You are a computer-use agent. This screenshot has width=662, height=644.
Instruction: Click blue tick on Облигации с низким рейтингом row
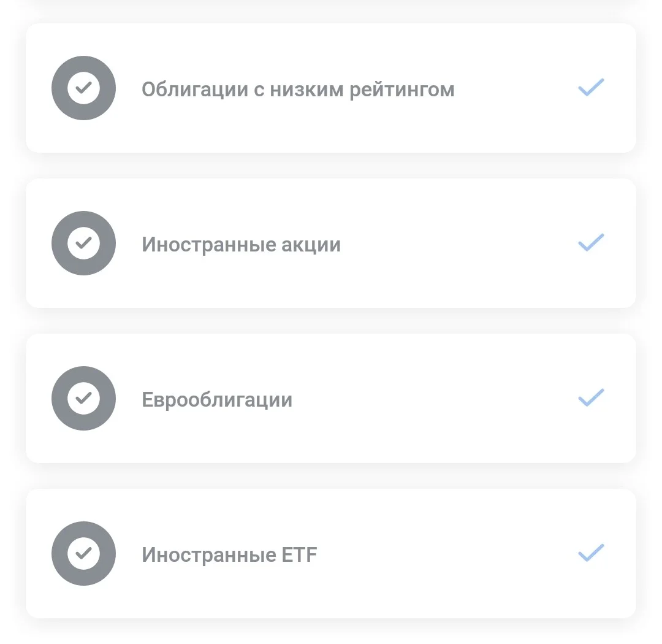(x=591, y=88)
